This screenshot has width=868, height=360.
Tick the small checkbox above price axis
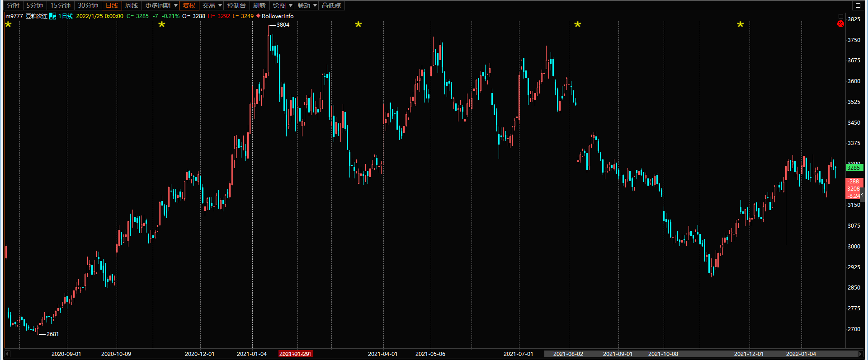(841, 16)
